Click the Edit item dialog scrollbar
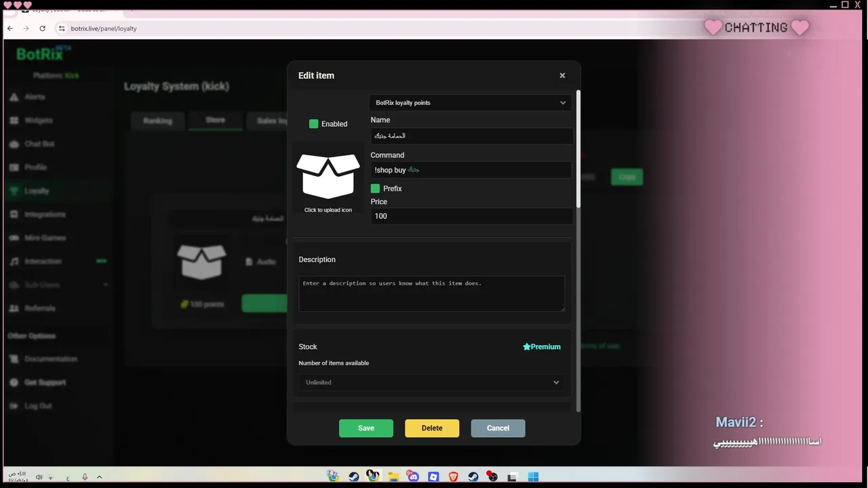 point(578,149)
